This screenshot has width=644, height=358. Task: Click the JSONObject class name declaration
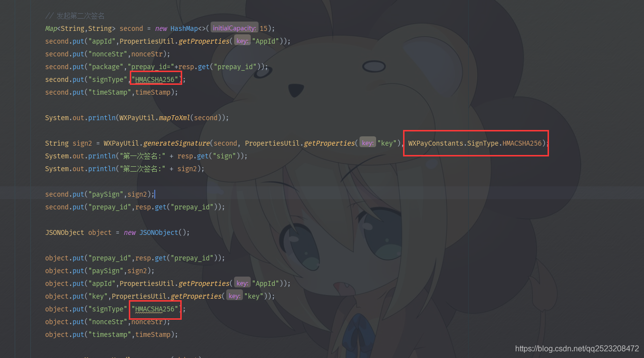(65, 232)
